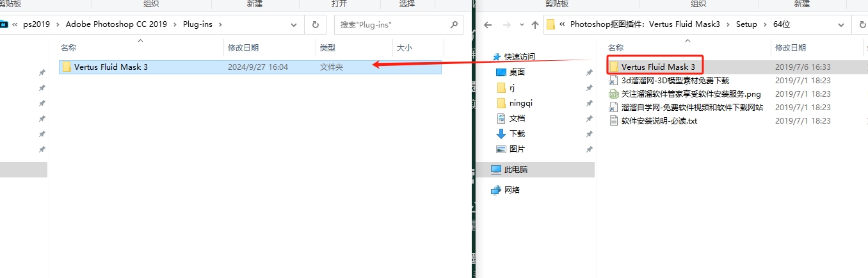
Task: Click the date 2024/9/27 16:04
Action: click(x=258, y=67)
